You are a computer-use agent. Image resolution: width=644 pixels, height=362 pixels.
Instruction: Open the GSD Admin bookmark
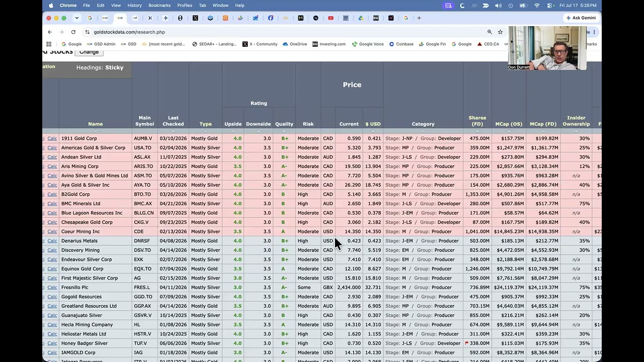(101, 44)
